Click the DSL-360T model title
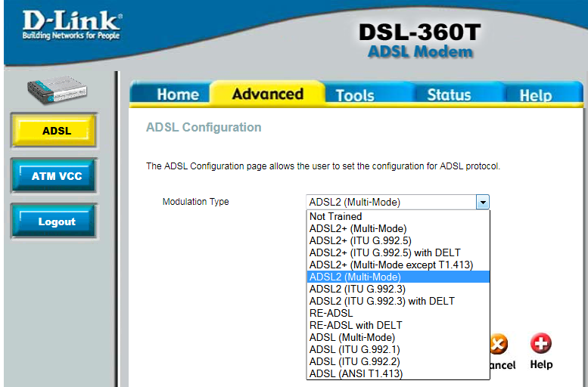 pyautogui.click(x=420, y=33)
